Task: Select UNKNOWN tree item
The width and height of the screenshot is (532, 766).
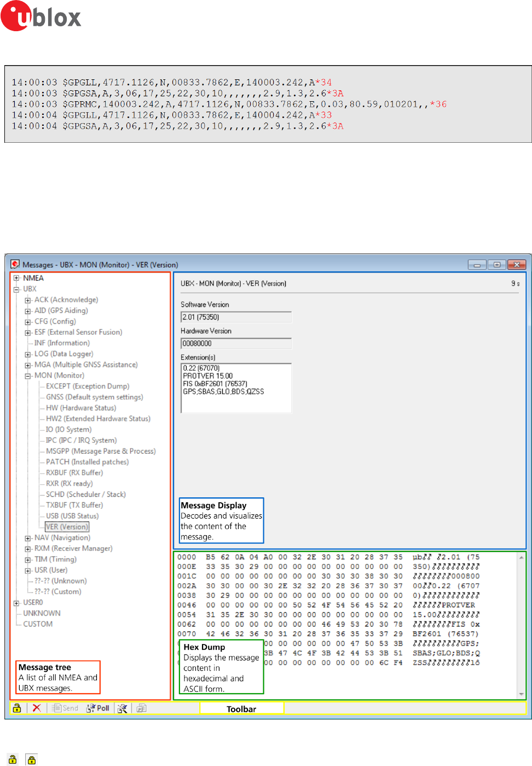Action: pos(42,613)
